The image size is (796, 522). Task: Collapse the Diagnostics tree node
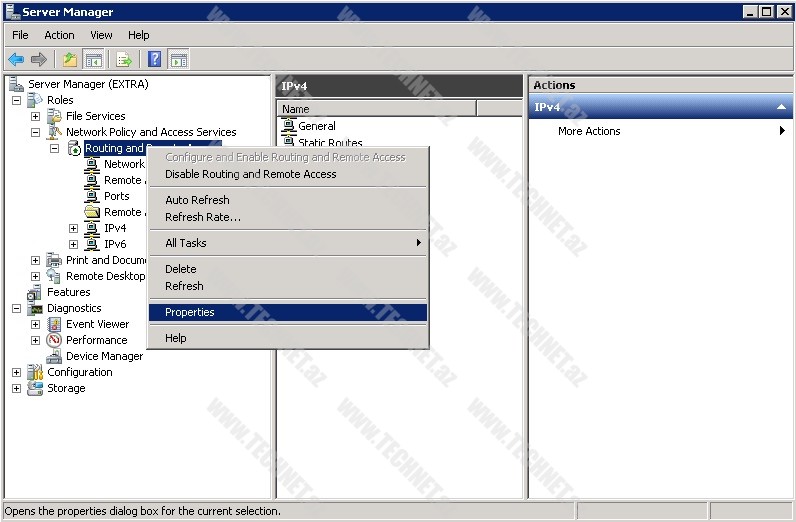tap(16, 308)
